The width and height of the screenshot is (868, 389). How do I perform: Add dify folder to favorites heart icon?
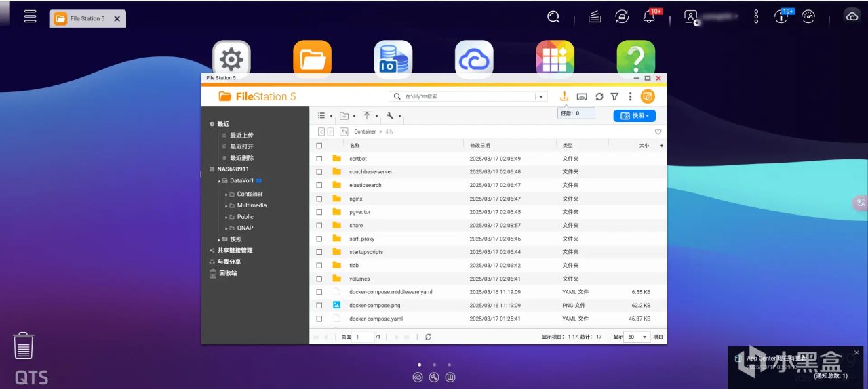pos(658,132)
